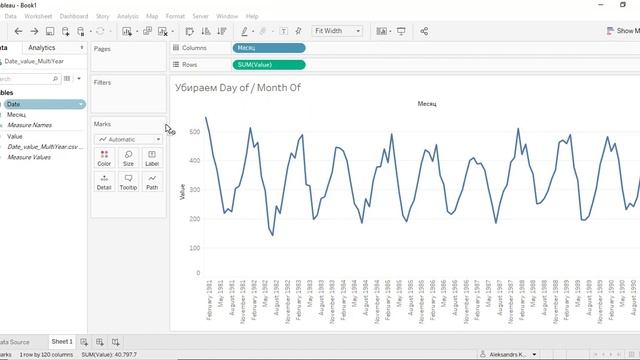Open the Size card in Marks

[128, 158]
